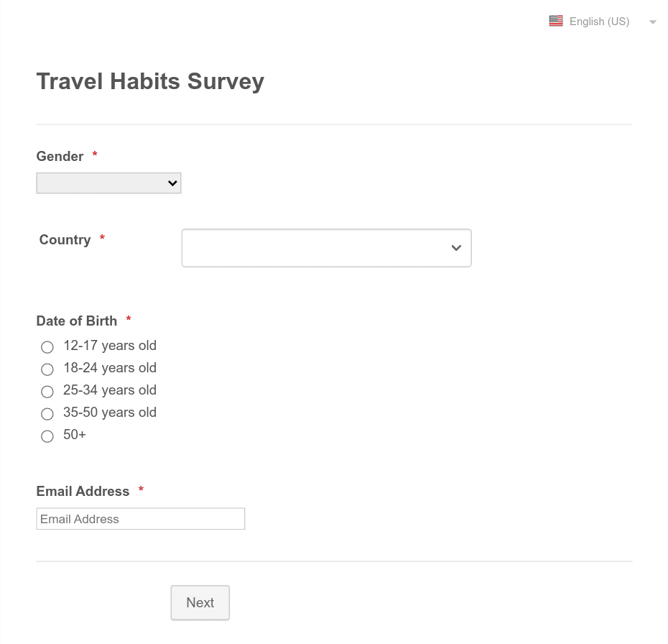Open the Gender dropdown
The image size is (668, 644).
[x=108, y=183]
